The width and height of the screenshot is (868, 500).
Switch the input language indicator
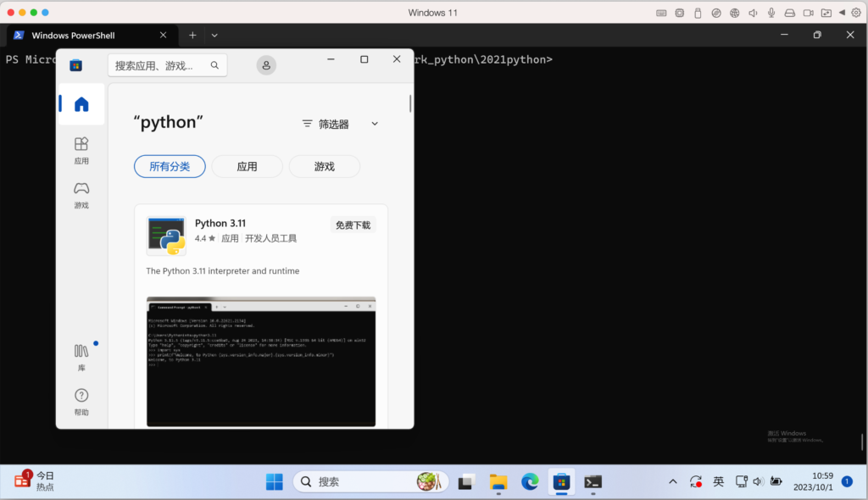coord(719,481)
